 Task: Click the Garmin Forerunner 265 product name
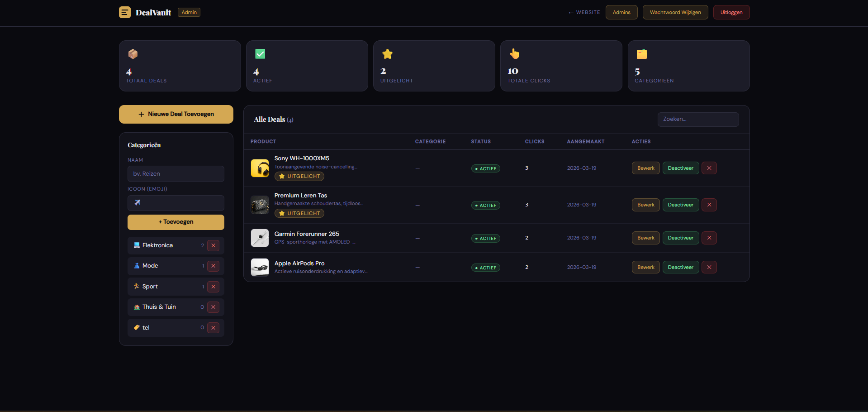click(307, 234)
